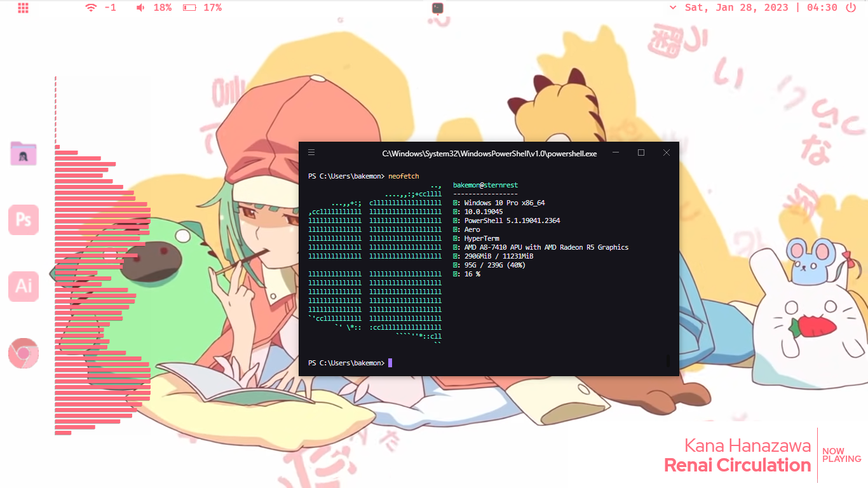Click the powershell.exe path in the title bar

coord(489,153)
